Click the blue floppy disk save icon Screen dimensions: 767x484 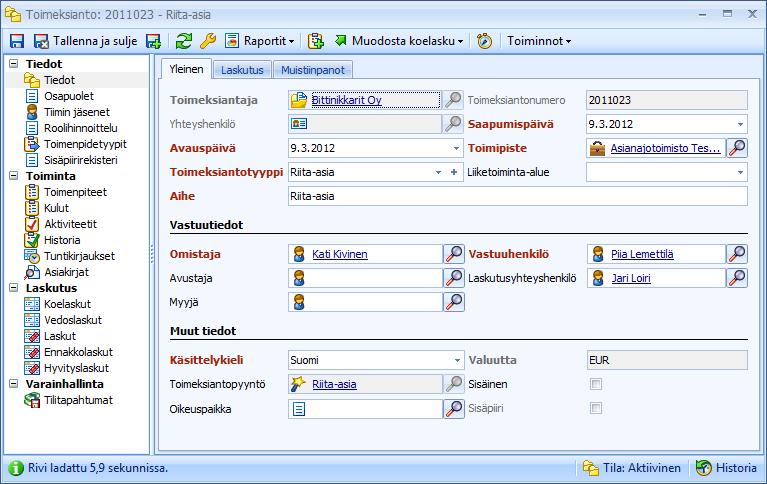(17, 41)
